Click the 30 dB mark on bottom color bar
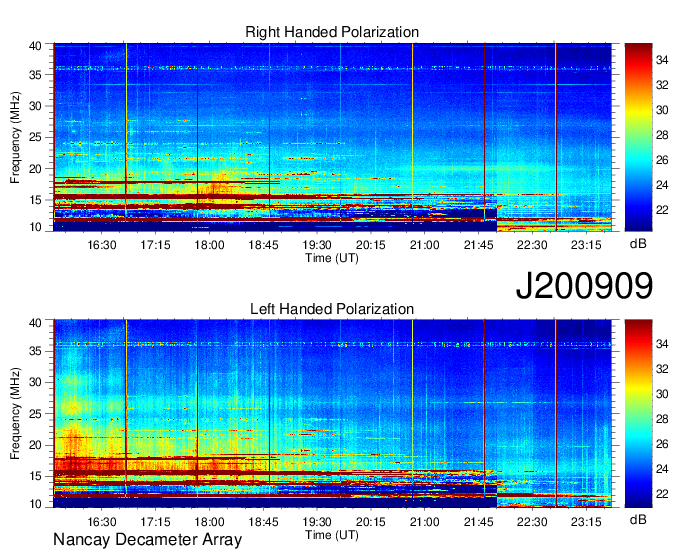Image resolution: width=680 pixels, height=552 pixels. 662,394
